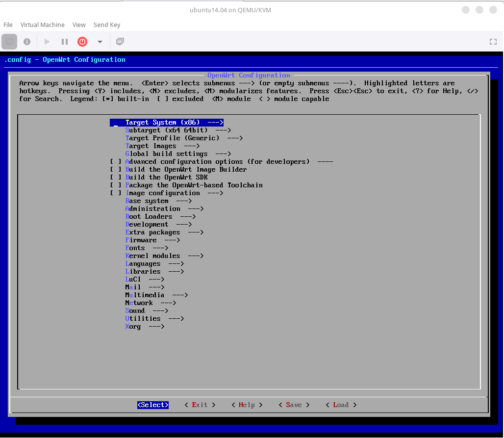Open shutdown options dropdown arrow
The image size is (504, 438).
100,42
